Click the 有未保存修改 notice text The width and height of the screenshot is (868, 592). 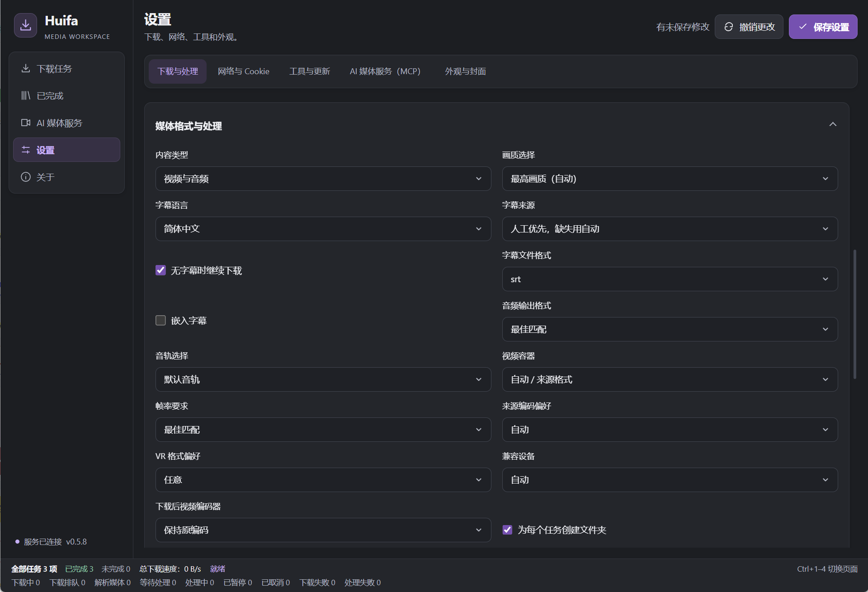pos(683,27)
